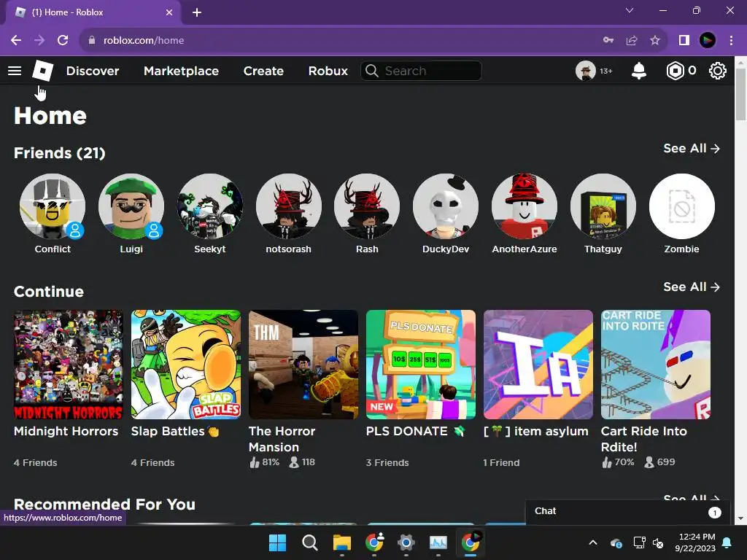
Task: Open the hamburger navigation menu
Action: tap(15, 71)
